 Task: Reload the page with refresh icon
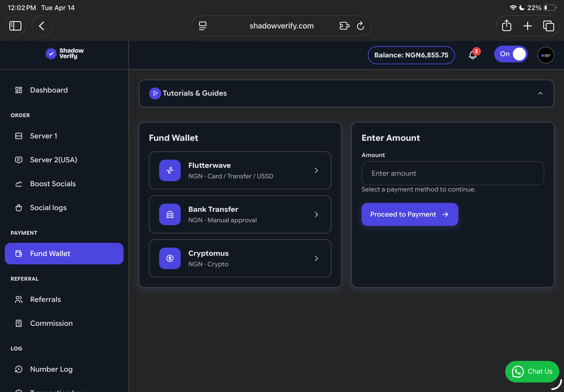pyautogui.click(x=360, y=26)
